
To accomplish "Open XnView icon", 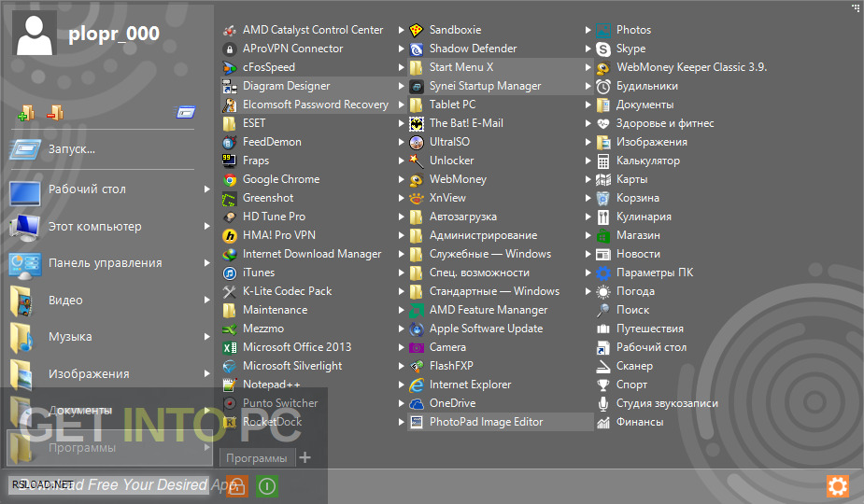I will pos(417,198).
